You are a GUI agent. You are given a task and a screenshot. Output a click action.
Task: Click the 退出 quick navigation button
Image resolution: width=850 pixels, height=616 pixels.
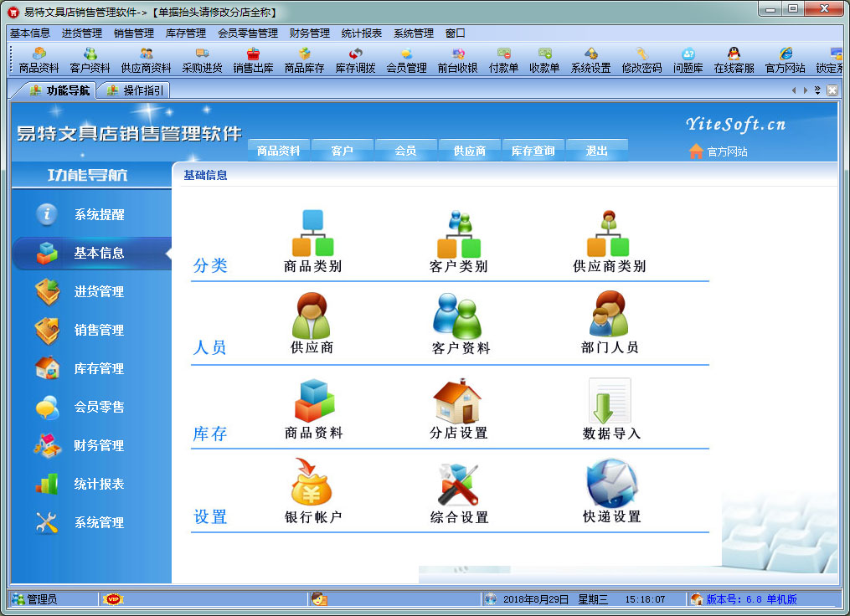coord(596,151)
